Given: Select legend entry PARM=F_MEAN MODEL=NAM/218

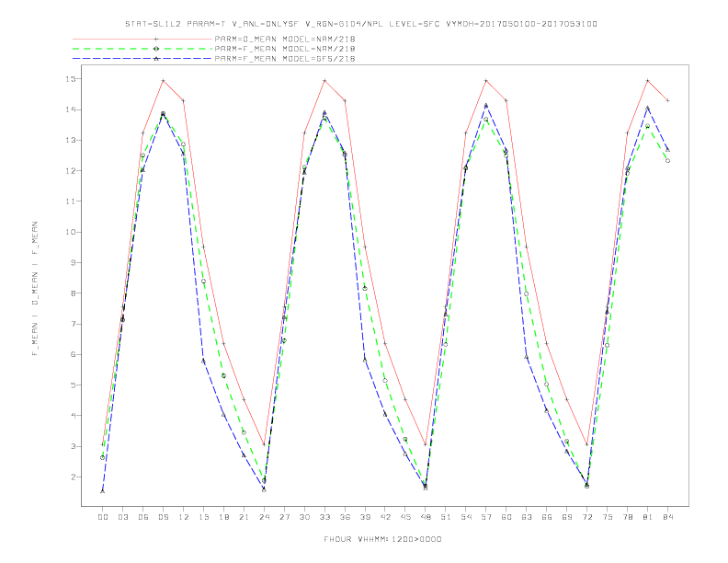Looking at the screenshot, I should 285,49.
